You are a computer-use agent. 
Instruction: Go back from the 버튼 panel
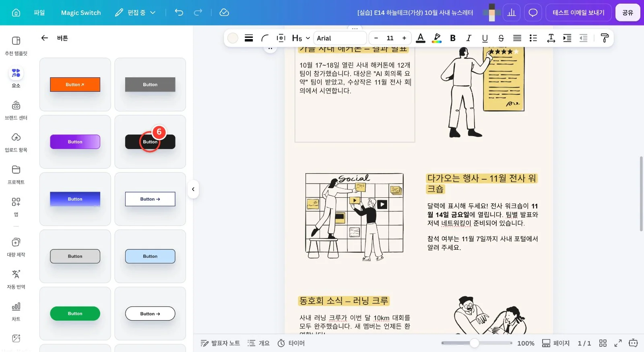tap(45, 38)
